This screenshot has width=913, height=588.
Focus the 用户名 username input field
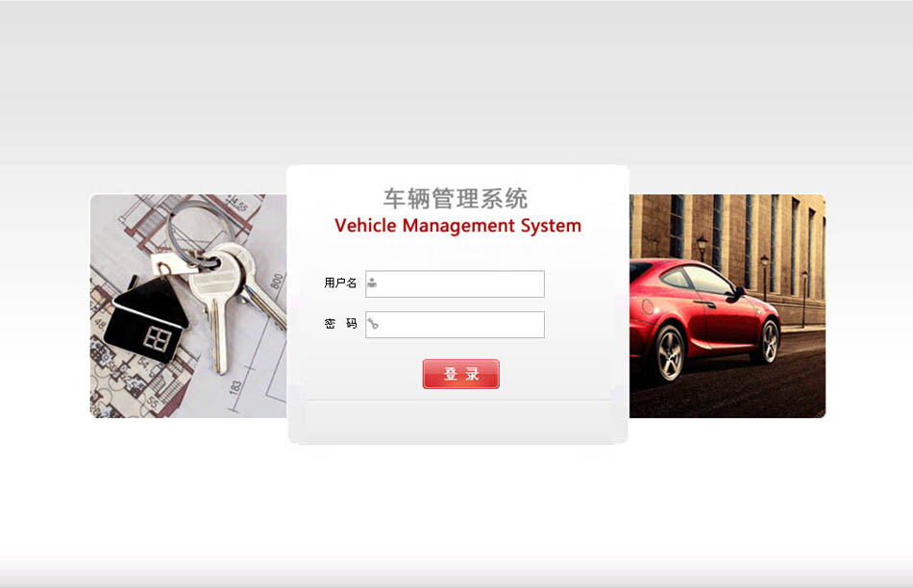coord(455,284)
